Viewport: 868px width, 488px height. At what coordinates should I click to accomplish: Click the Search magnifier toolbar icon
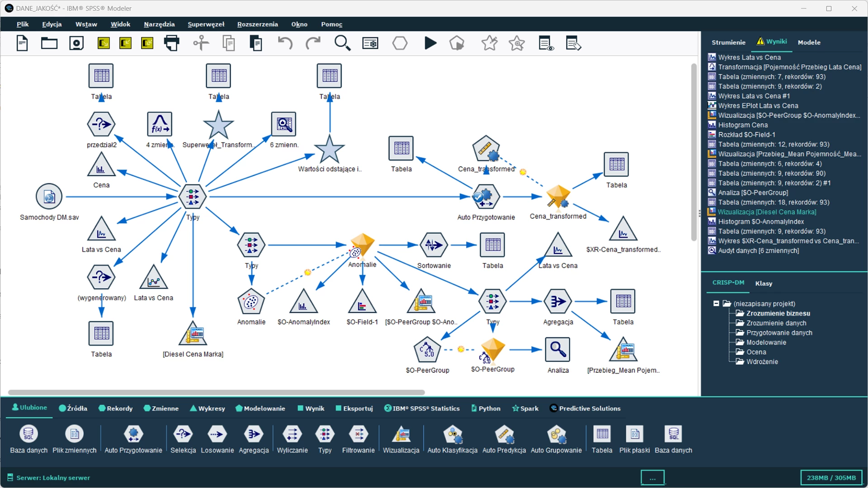pos(342,43)
